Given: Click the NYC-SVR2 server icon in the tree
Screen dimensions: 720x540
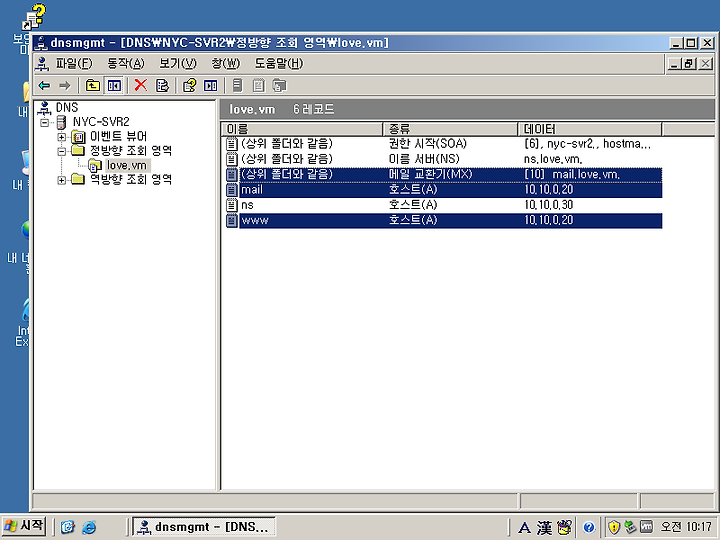Looking at the screenshot, I should 61,122.
